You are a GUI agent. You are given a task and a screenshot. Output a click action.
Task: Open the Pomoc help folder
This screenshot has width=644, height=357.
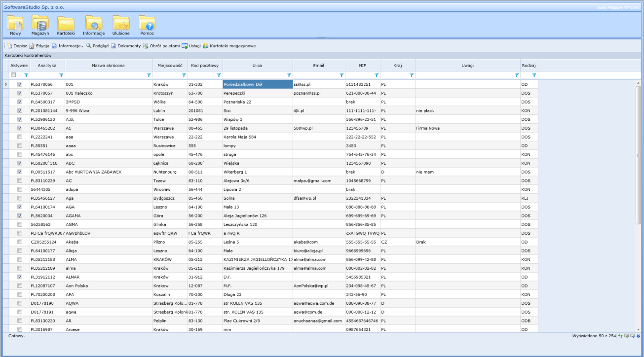[147, 26]
